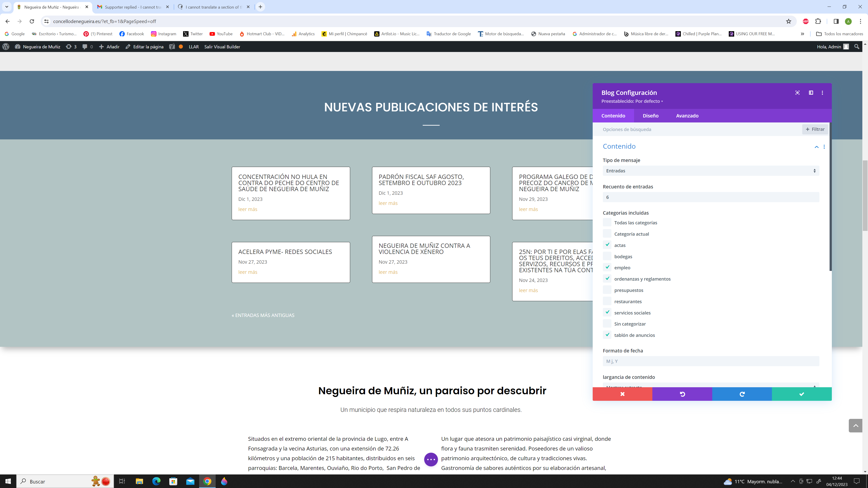The width and height of the screenshot is (868, 488).
Task: Expand Blog Configuración modal to fullscreen
Action: coord(797,93)
